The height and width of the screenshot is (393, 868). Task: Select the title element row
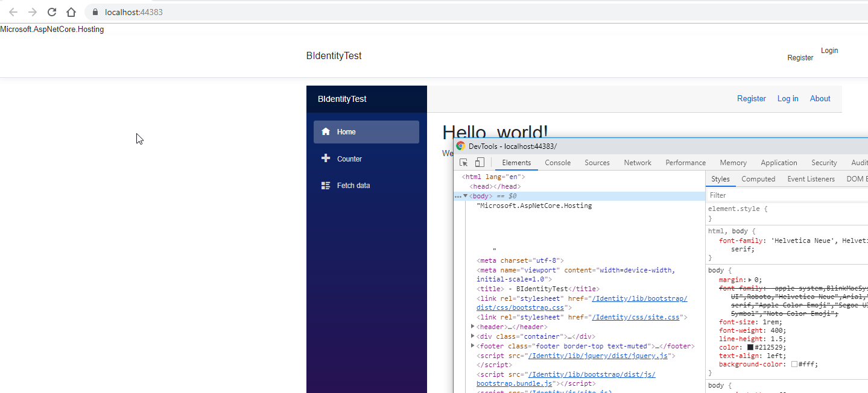pos(537,289)
